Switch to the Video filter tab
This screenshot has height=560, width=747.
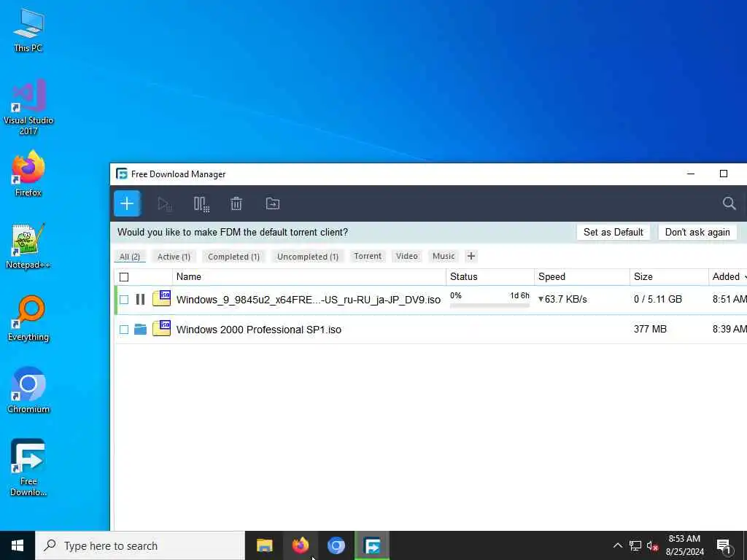[x=407, y=256]
